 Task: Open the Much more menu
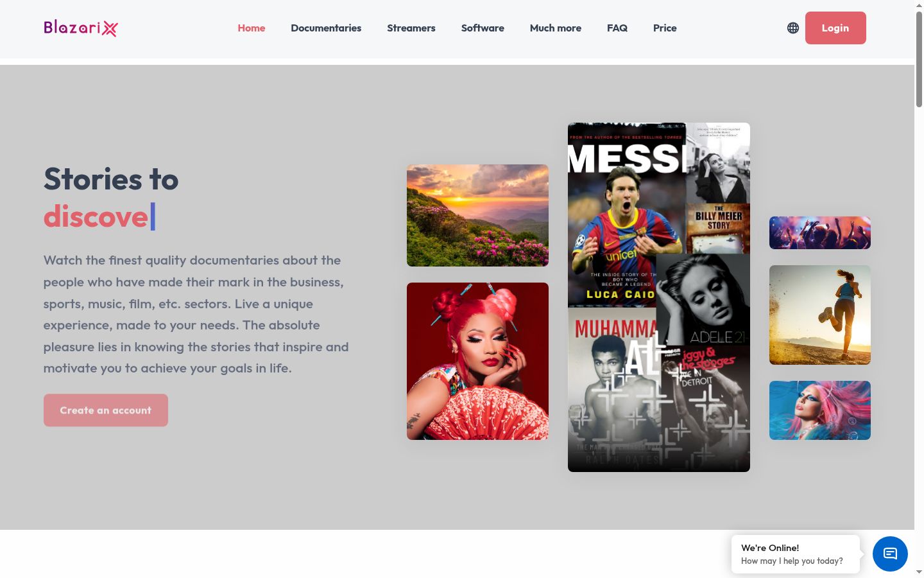pos(556,28)
